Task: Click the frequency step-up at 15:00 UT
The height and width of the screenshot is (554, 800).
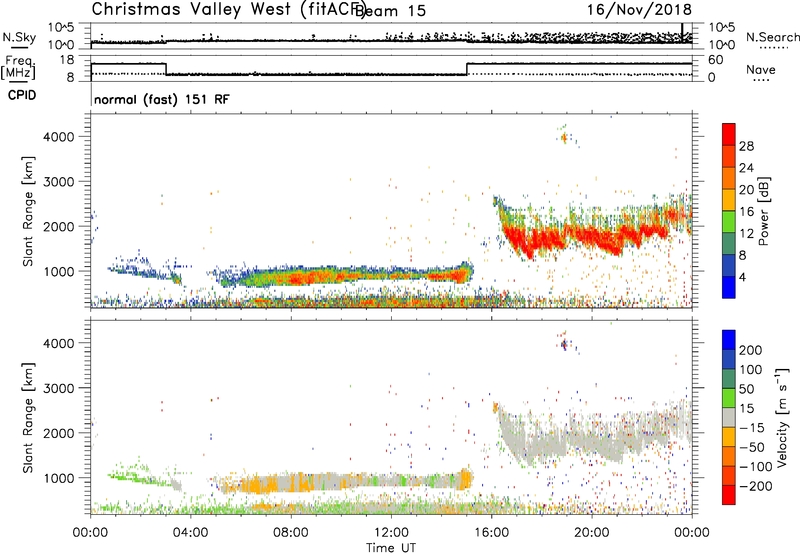Action: coord(467,69)
